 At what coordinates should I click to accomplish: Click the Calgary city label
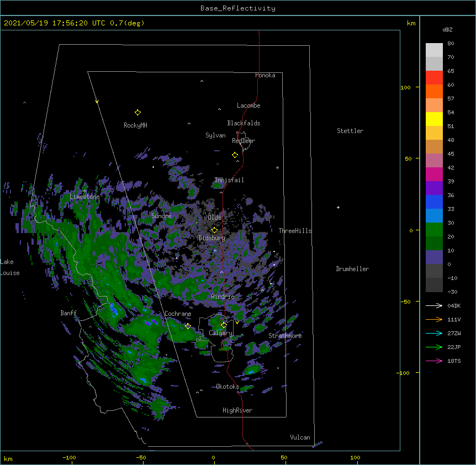pos(220,333)
